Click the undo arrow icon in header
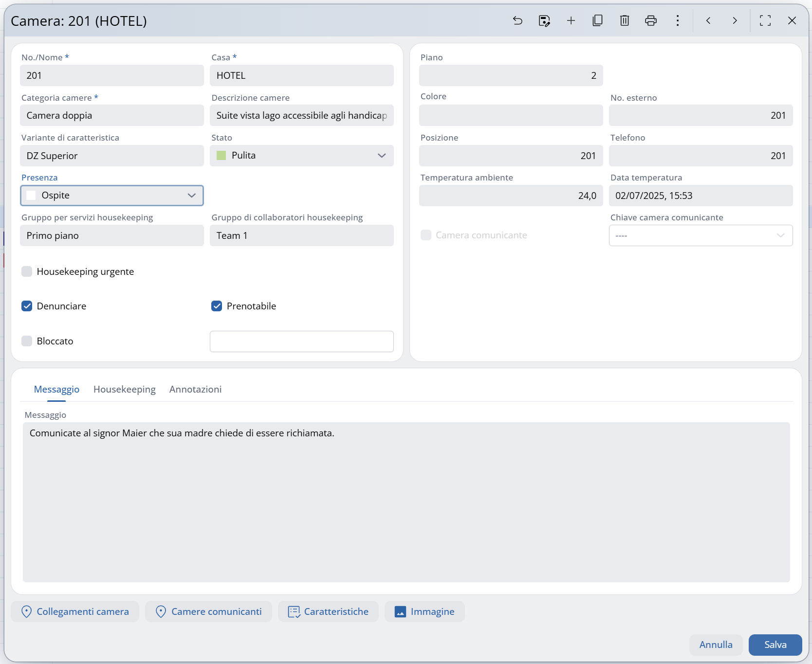This screenshot has width=812, height=664. coord(517,20)
